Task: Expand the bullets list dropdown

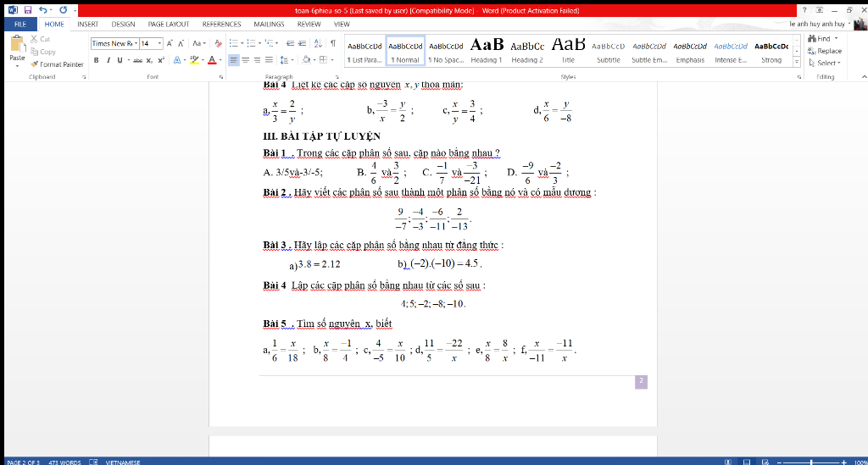Action: click(242, 43)
